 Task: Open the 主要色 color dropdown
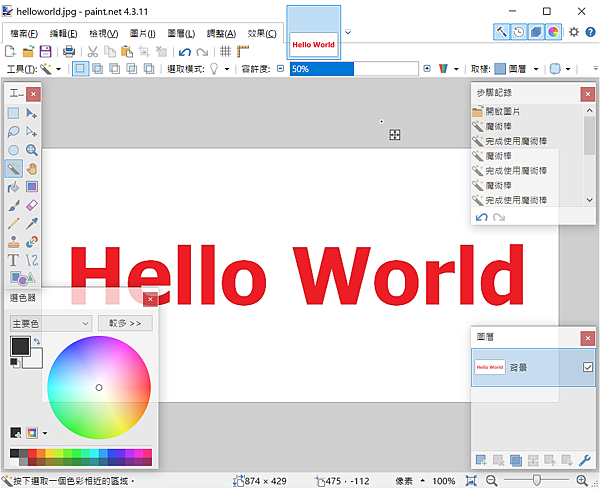pyautogui.click(x=50, y=323)
